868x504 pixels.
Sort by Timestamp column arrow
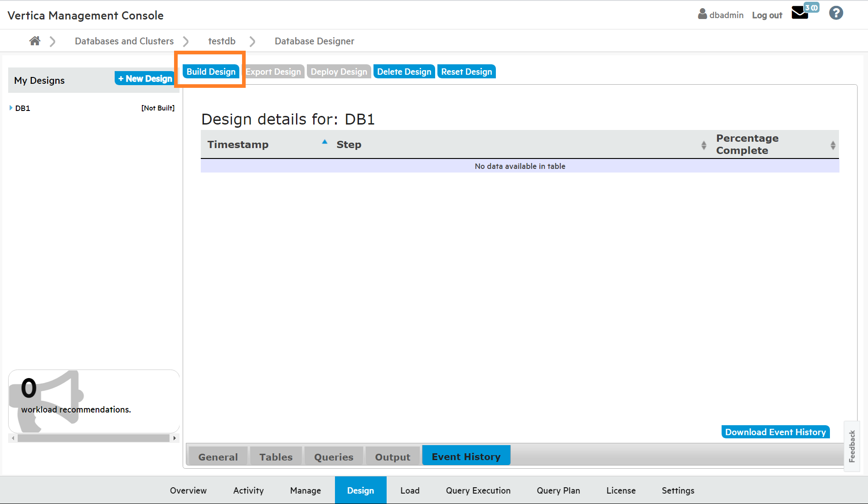tap(325, 142)
